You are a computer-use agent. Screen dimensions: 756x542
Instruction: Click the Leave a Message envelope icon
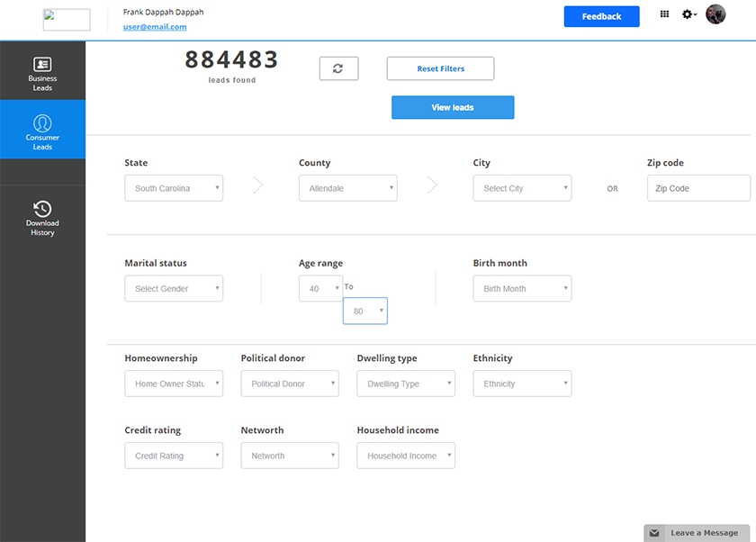[655, 533]
